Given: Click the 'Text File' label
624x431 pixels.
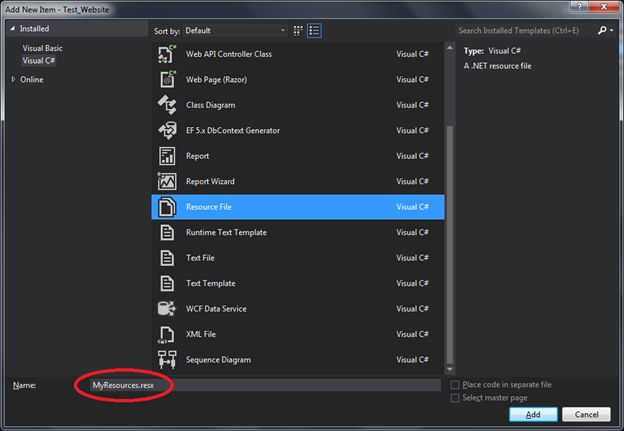Looking at the screenshot, I should click(x=200, y=258).
